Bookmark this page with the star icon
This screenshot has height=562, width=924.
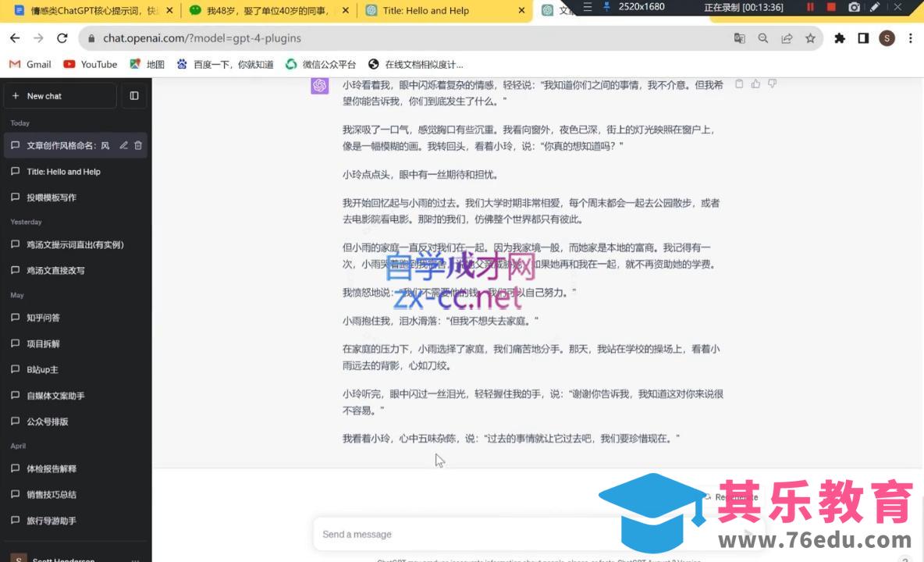coord(810,38)
